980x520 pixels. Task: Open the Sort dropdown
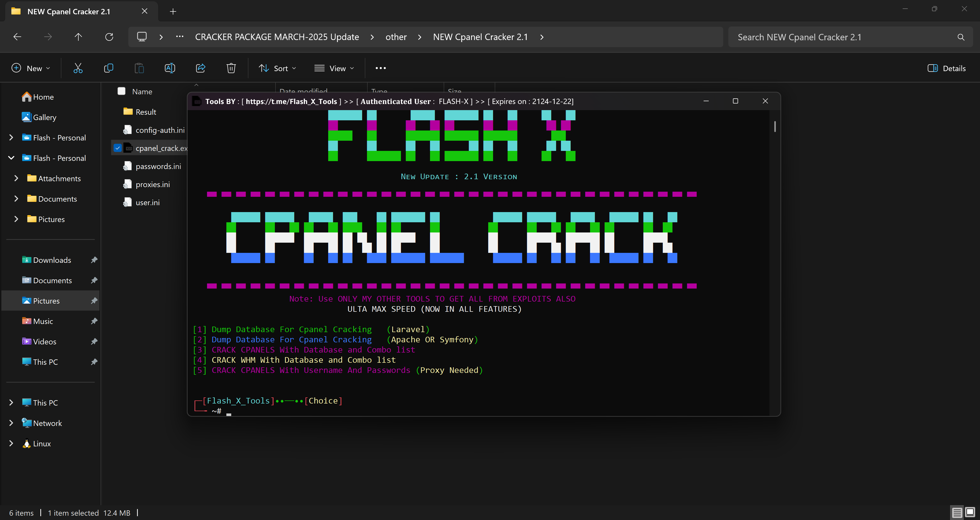click(277, 68)
